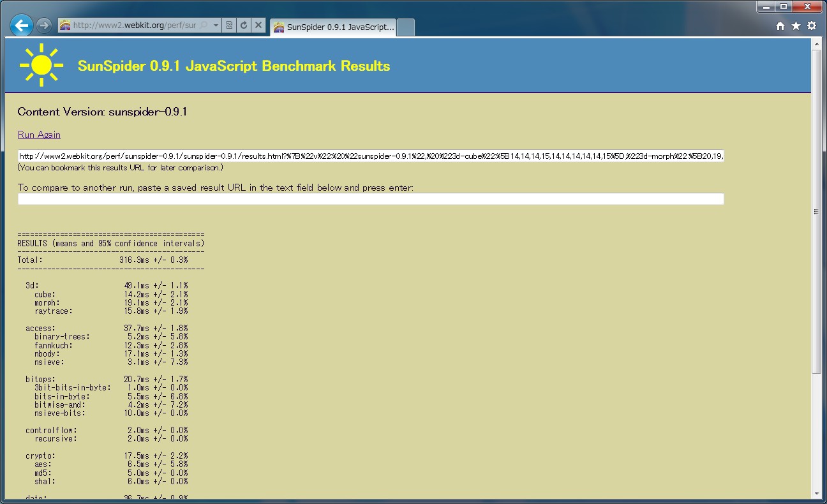
Task: Click the 'raytrace: 15.8ms' result row
Action: [x=111, y=311]
